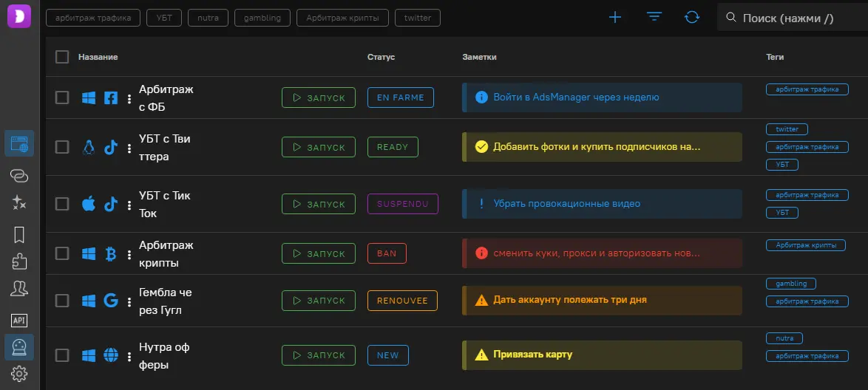Open the proxy chain-link icon in sidebar
The height and width of the screenshot is (390, 868).
coord(19,175)
